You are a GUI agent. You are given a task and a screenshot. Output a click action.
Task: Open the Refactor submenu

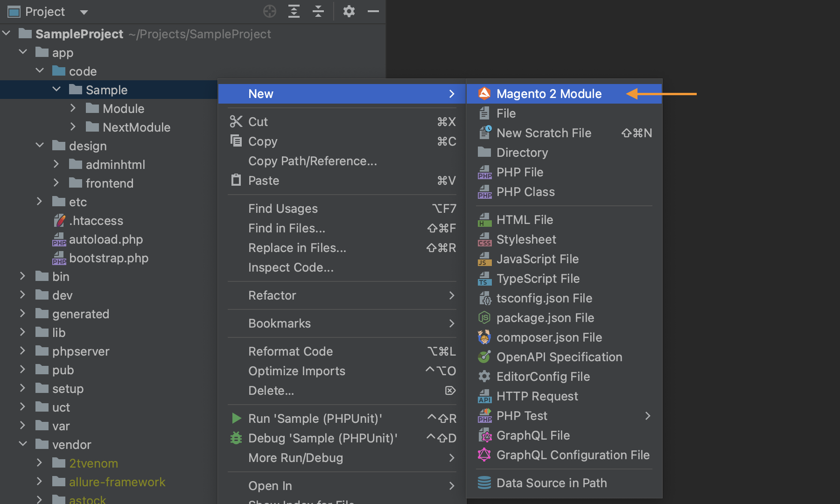[x=342, y=295]
